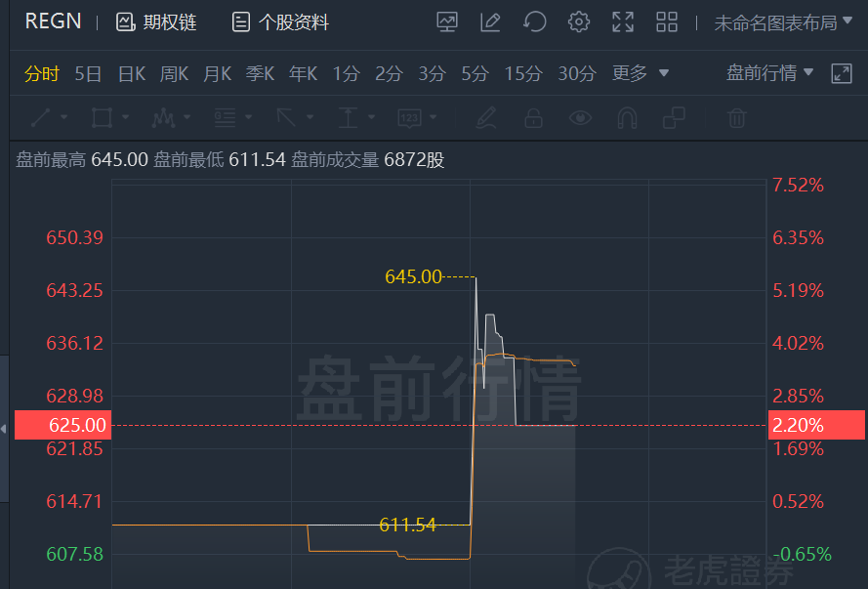This screenshot has height=589, width=868.
Task: Switch to the 周K weekly chart tab
Action: [175, 73]
